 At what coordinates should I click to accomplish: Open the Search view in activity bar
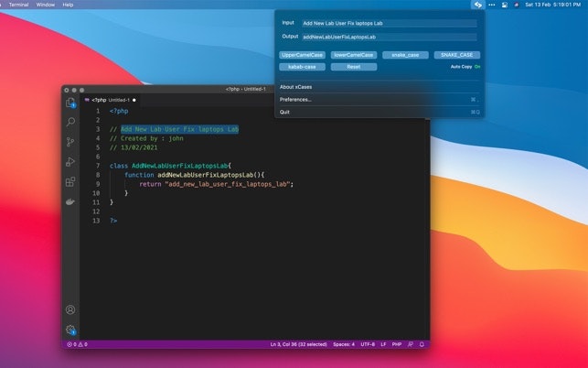point(70,122)
